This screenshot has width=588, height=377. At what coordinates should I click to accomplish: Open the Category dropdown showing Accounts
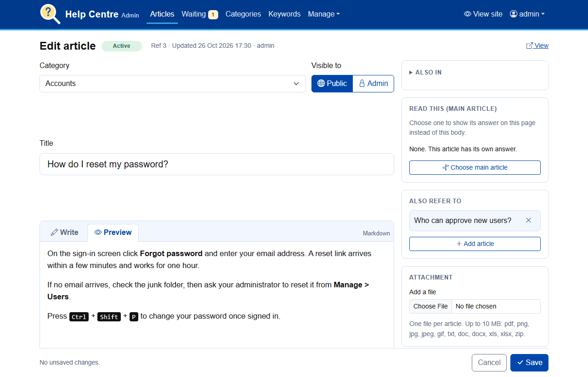[x=173, y=84]
